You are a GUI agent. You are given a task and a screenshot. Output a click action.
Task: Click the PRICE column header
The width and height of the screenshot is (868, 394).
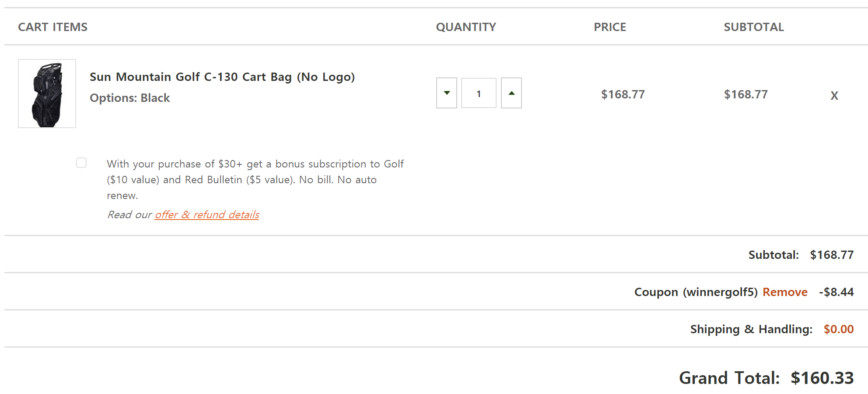point(610,27)
